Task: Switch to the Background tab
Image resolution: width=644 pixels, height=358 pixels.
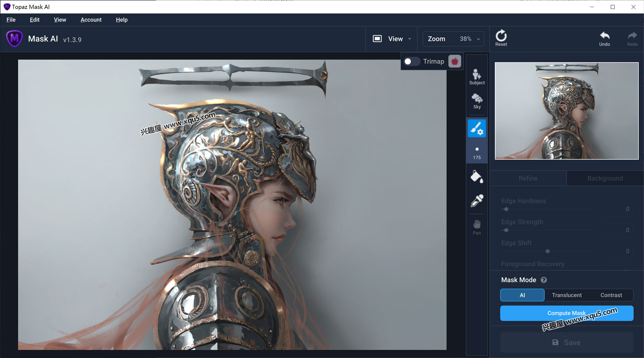Action: [x=605, y=178]
